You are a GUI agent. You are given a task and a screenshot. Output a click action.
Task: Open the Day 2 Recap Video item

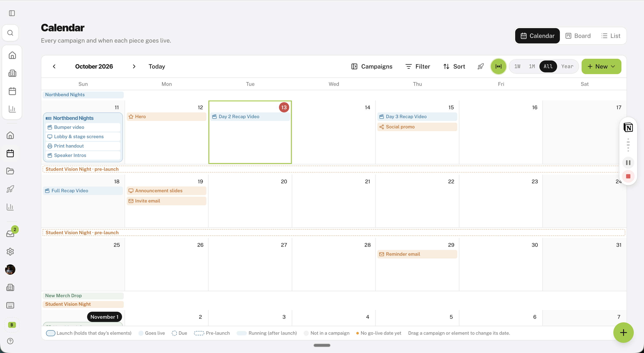pos(250,116)
